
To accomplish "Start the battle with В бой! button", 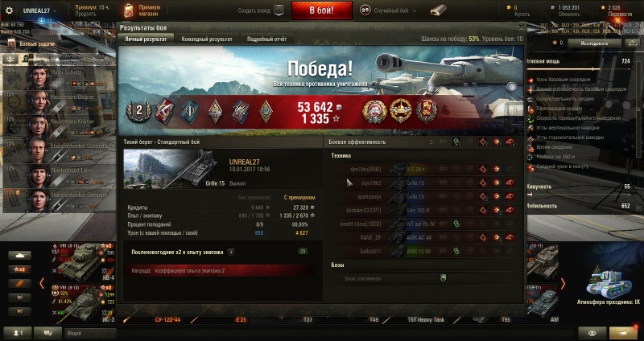I will (x=321, y=10).
